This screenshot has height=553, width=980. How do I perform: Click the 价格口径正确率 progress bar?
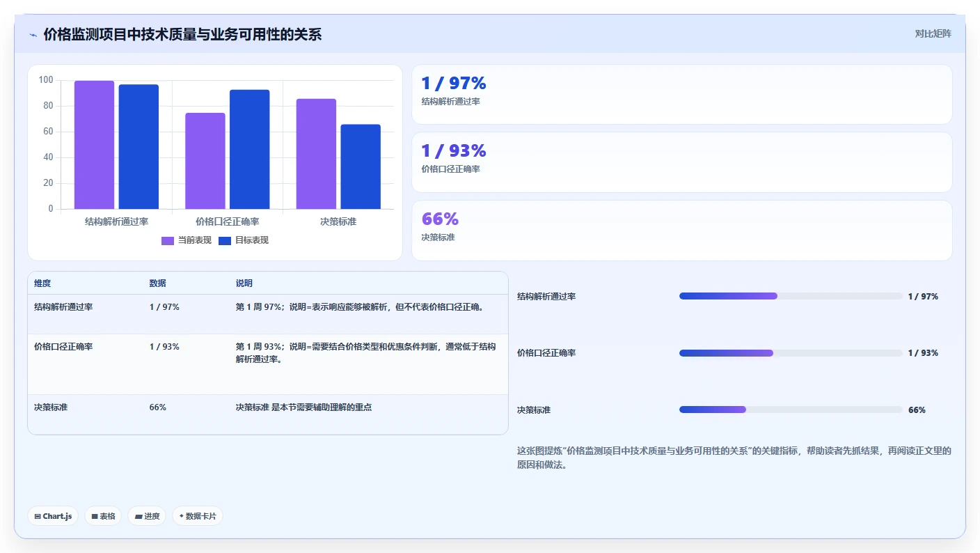pos(791,353)
